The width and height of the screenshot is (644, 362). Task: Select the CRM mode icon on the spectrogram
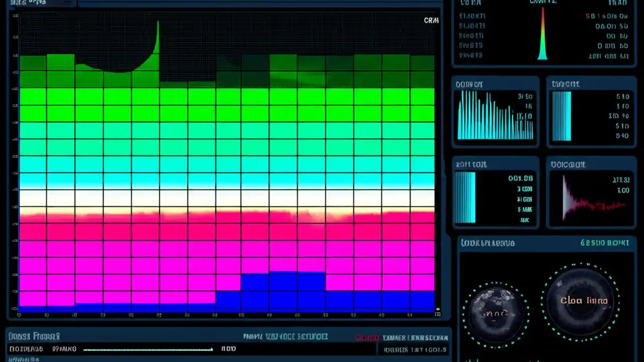coord(431,21)
